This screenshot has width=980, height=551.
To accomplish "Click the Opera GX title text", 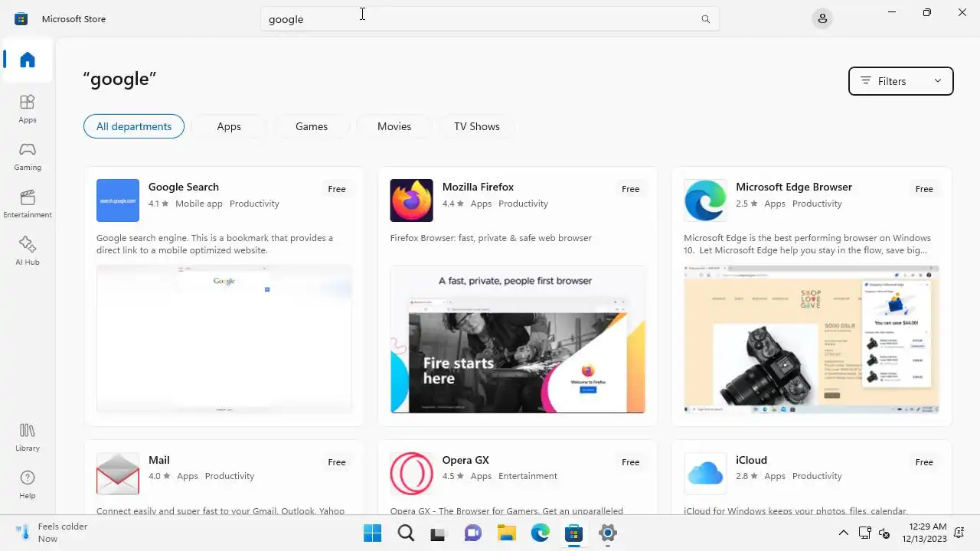I will click(x=465, y=460).
